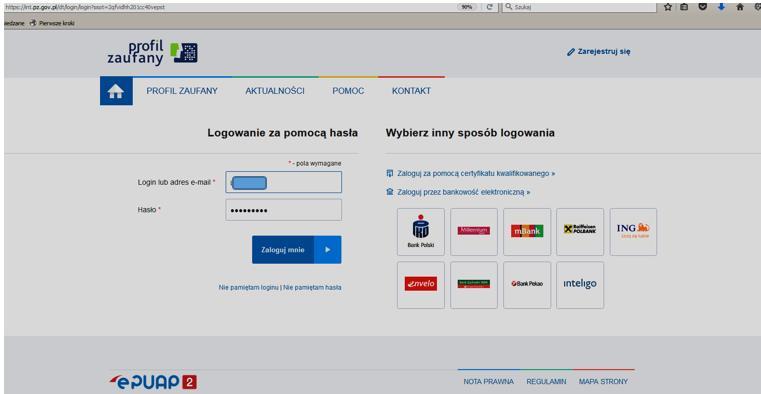Bookmark this page with the star icon
This screenshot has height=394, width=761.
tap(668, 7)
